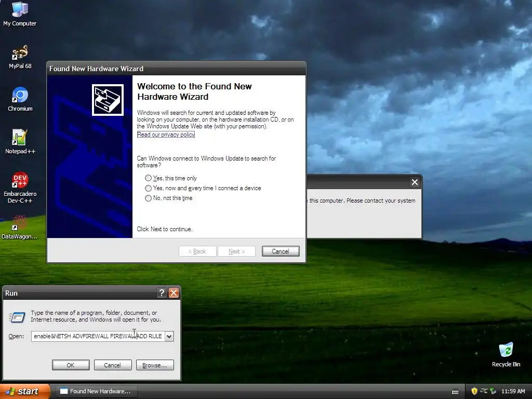Click the taskbar clock showing 11:59 AM

click(x=513, y=391)
